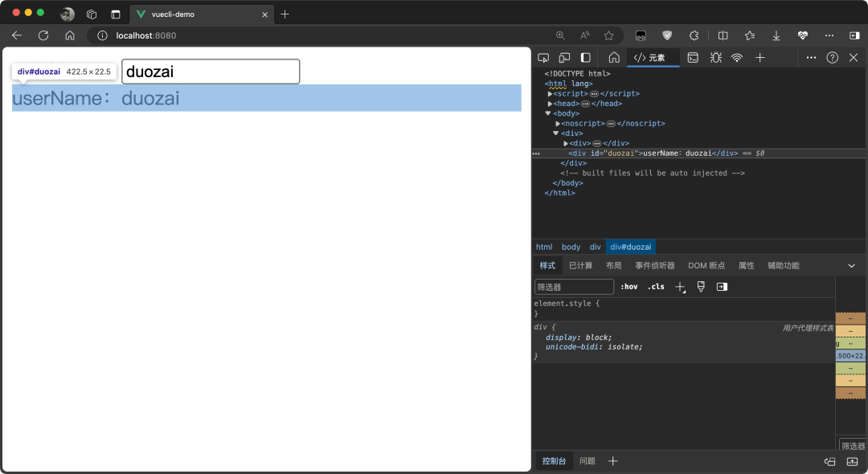Toggle the .cls element classes button
This screenshot has width=868, height=474.
[656, 287]
